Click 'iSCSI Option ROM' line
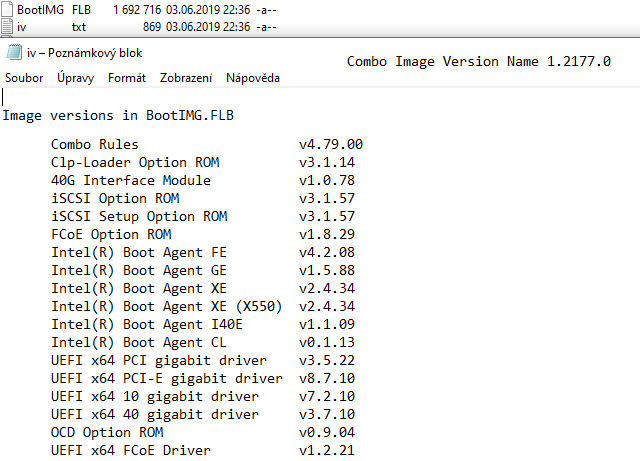 coord(115,198)
